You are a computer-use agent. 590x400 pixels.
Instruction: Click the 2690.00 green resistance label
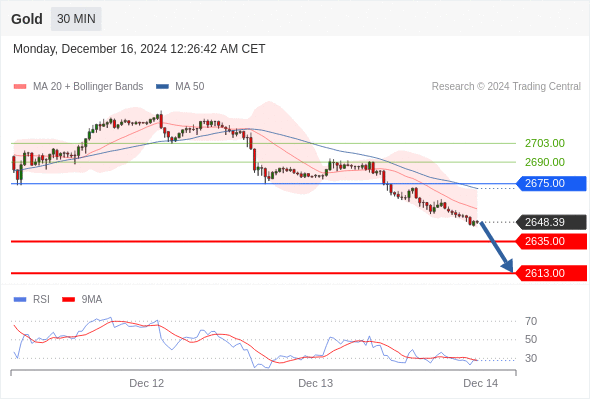coord(545,162)
